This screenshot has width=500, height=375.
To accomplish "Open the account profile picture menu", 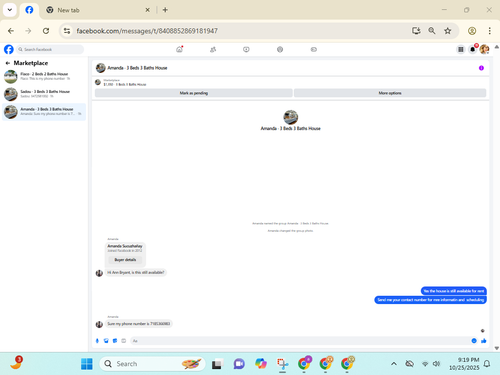I will (x=484, y=49).
